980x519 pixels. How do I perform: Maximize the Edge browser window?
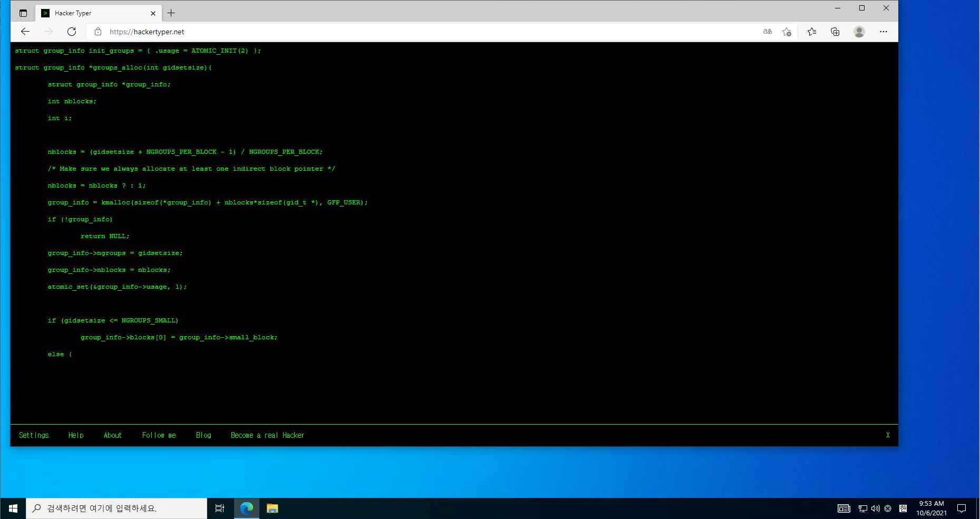(862, 8)
